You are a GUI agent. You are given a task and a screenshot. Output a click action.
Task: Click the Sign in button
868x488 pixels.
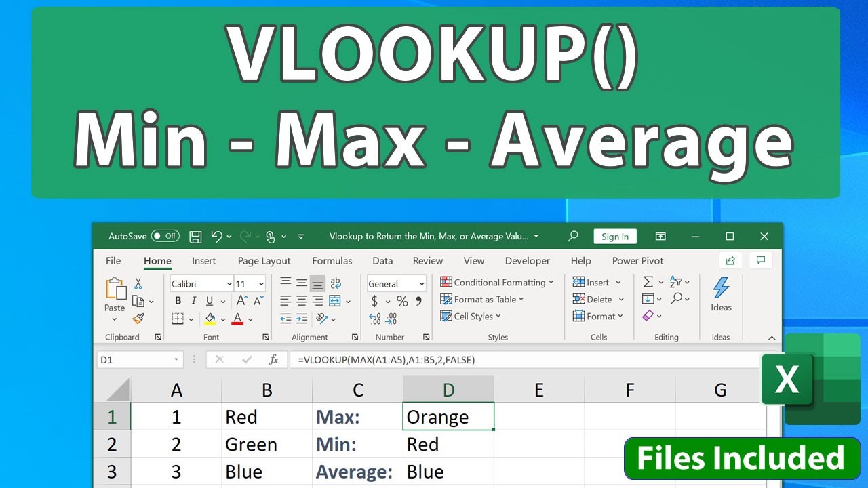(x=615, y=237)
